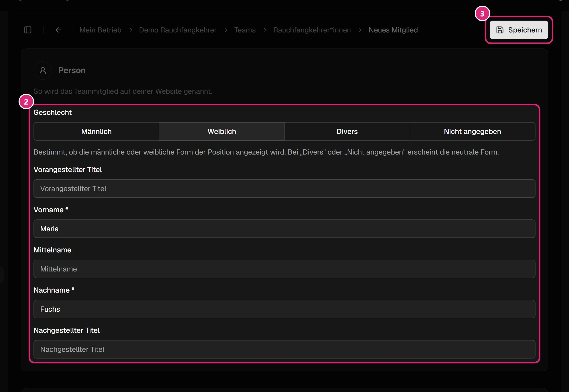Select Nicht angegeben gender option
Viewport: 569px width, 392px height.
point(472,131)
